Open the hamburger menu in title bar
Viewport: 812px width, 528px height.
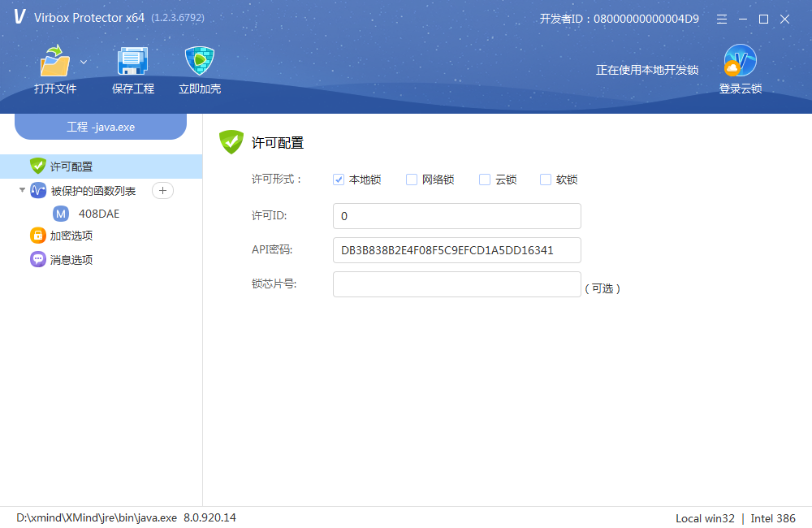pyautogui.click(x=721, y=19)
